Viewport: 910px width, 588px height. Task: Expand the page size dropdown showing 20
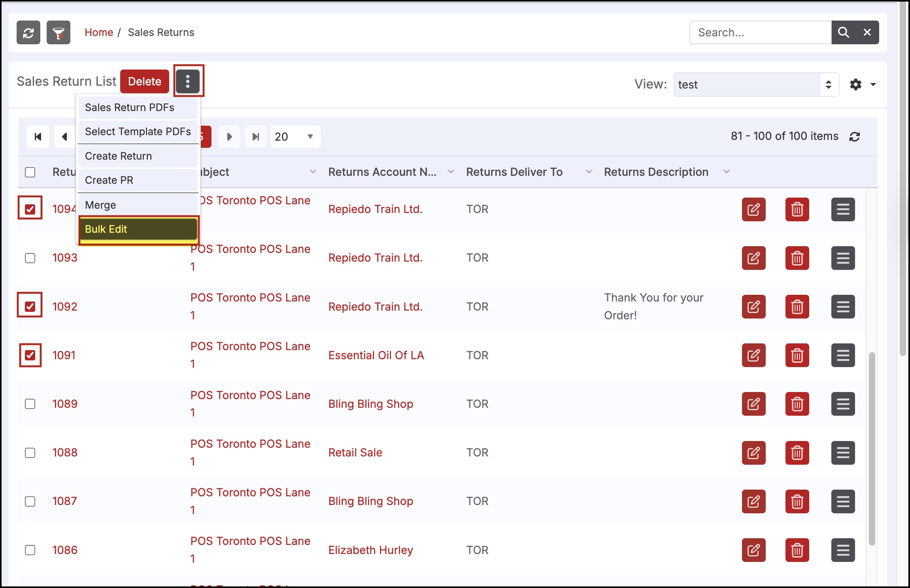pyautogui.click(x=295, y=137)
